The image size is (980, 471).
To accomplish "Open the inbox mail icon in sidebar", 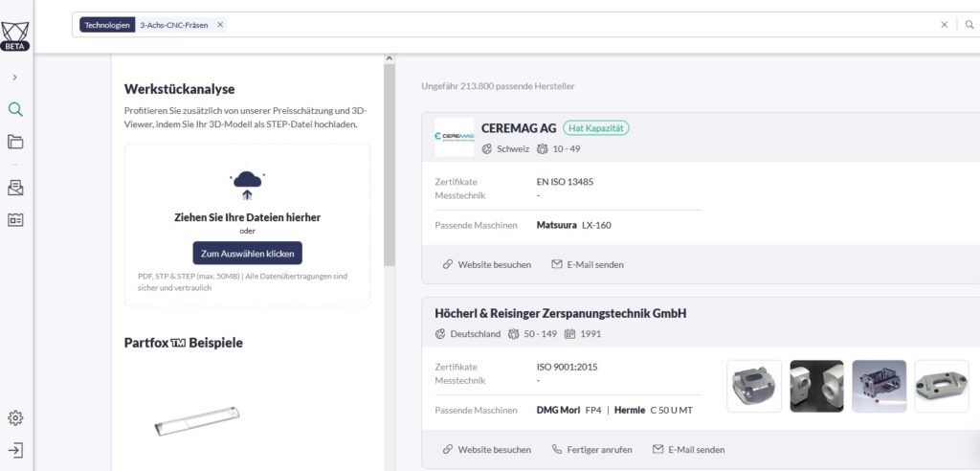I will click(15, 187).
